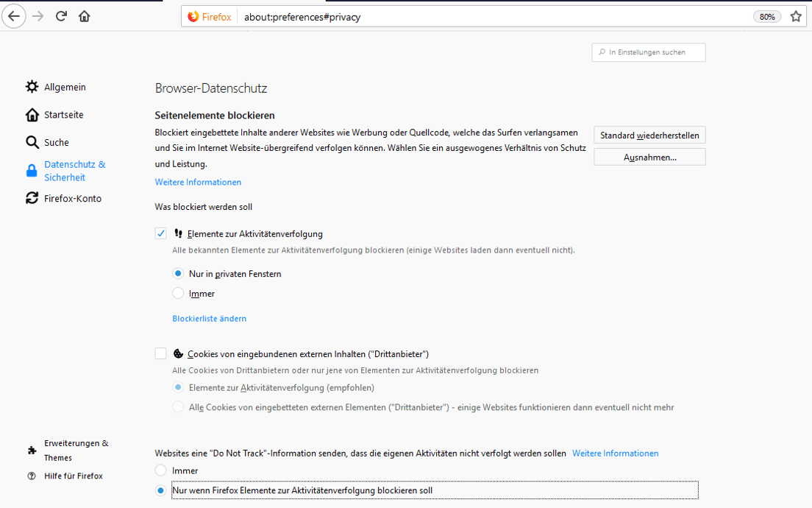This screenshot has width=812, height=508.
Task: Open the 'Ausnahmen...' dialog
Action: (649, 157)
